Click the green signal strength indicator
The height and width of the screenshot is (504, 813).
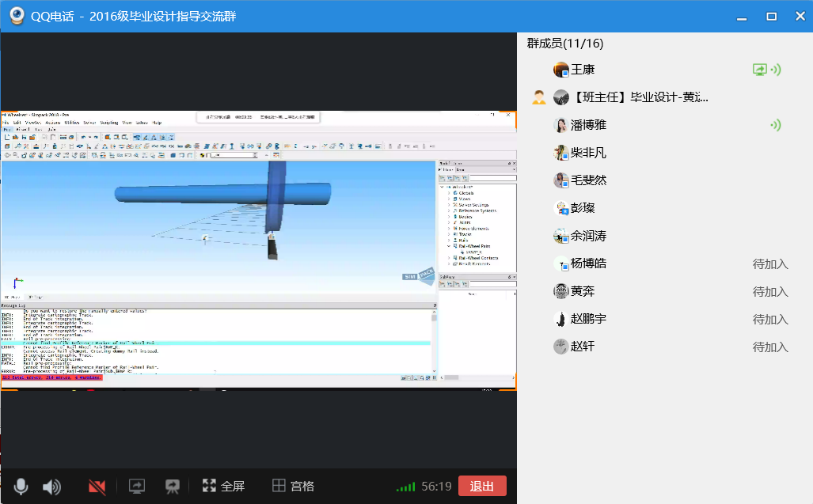click(405, 487)
